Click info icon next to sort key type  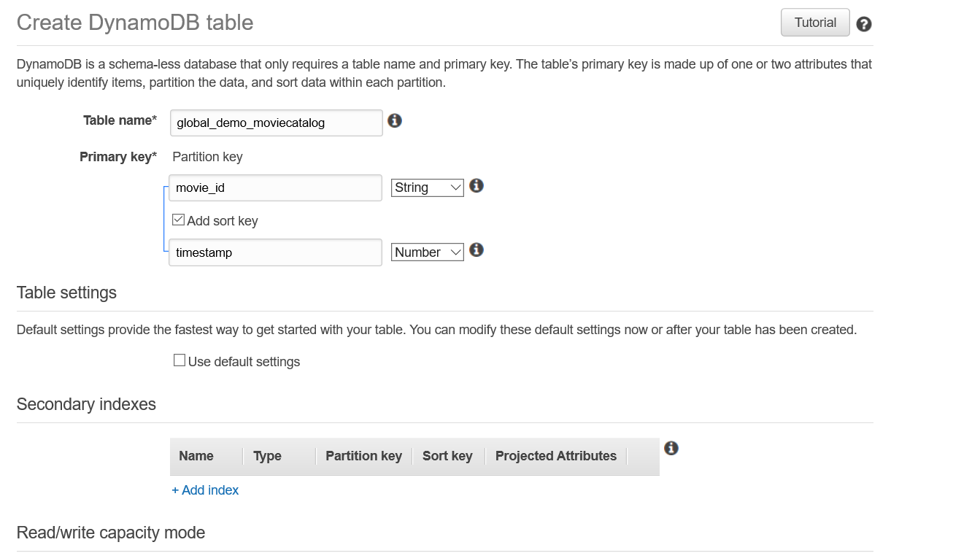point(477,250)
